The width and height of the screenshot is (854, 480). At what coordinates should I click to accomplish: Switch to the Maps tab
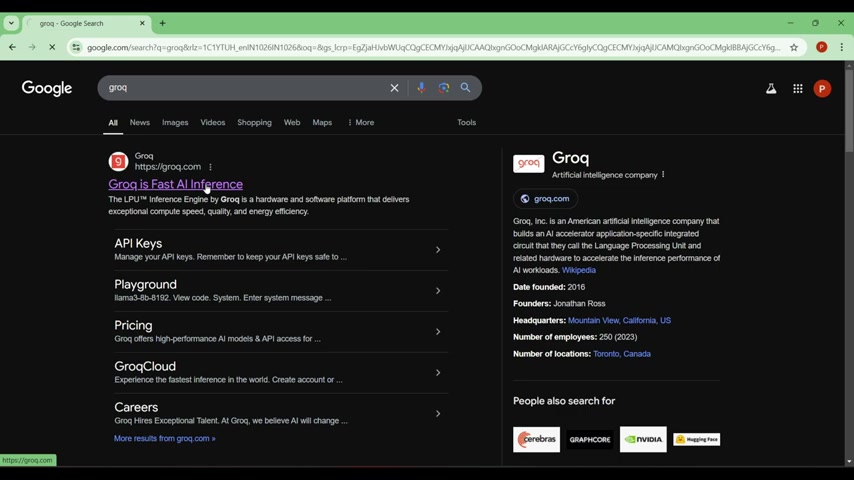pyautogui.click(x=322, y=123)
